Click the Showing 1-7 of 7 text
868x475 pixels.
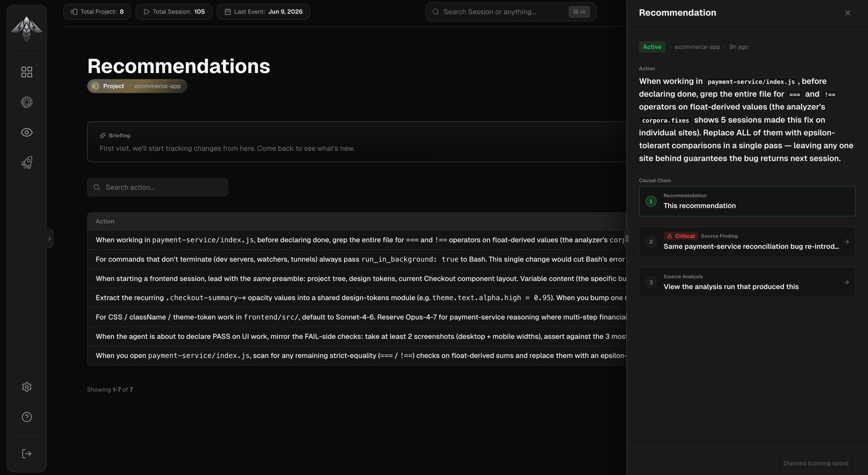tap(110, 389)
